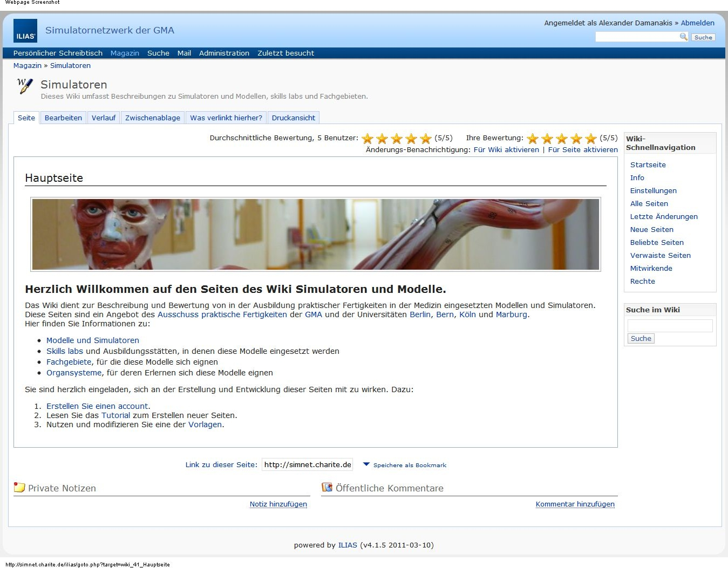728x568 pixels.
Task: Open the Letzte Änderungen link in the quick navigation
Action: tap(664, 216)
